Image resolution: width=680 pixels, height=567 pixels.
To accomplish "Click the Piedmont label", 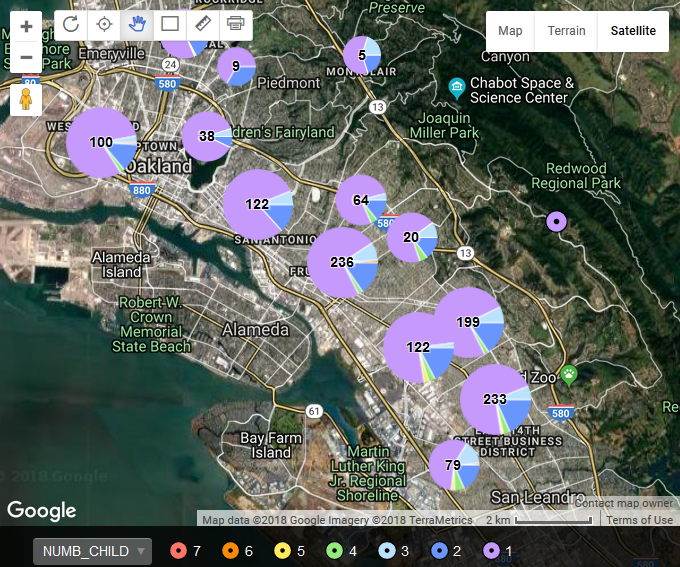I will (289, 83).
